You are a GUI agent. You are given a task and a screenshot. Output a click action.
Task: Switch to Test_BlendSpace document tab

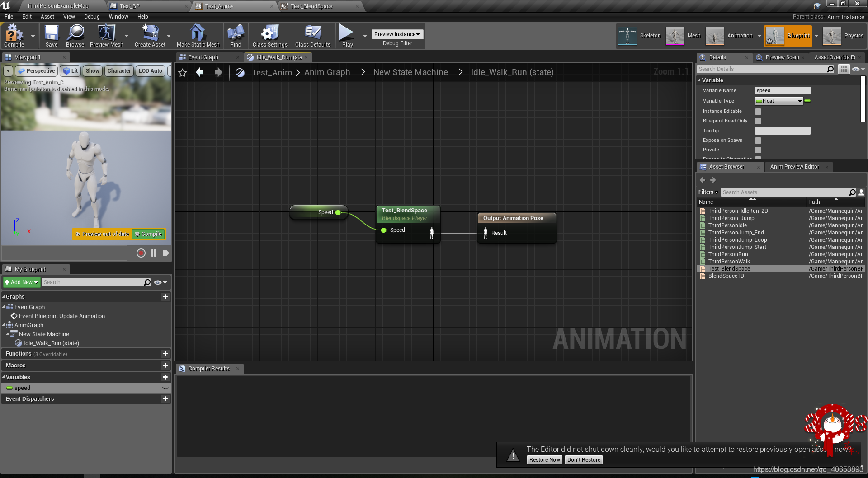coord(311,6)
